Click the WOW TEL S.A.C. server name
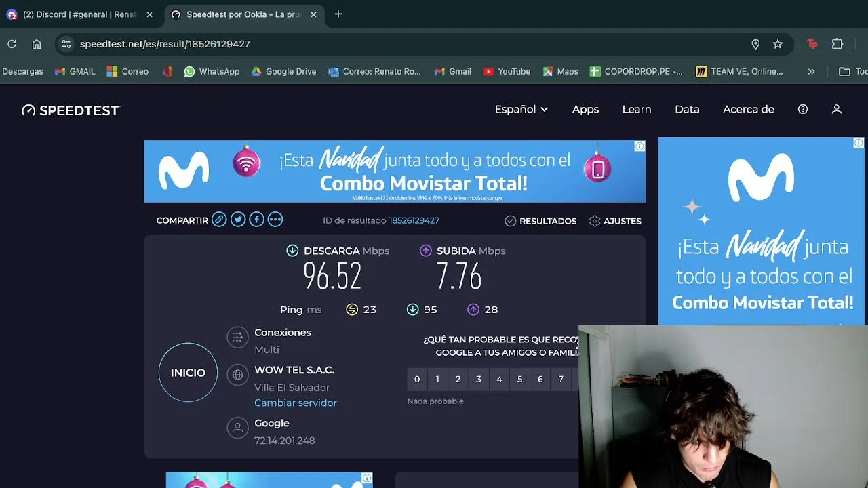Image resolution: width=868 pixels, height=488 pixels. click(294, 370)
